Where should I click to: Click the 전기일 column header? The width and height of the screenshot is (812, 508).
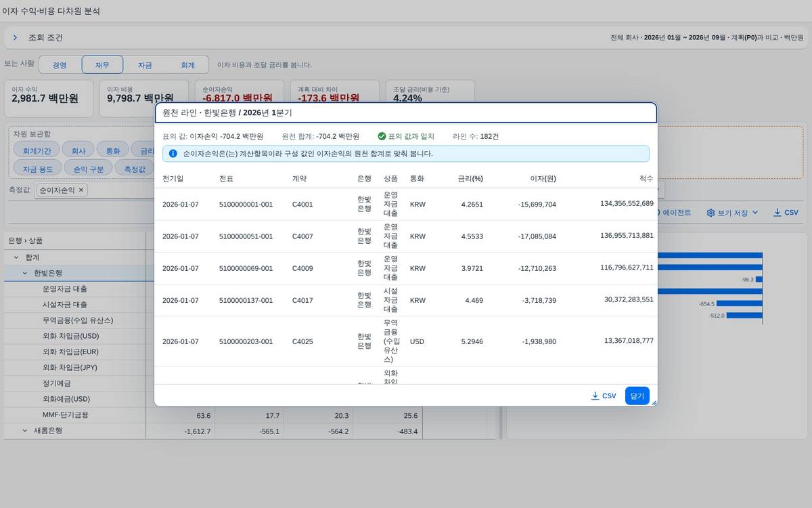[173, 179]
